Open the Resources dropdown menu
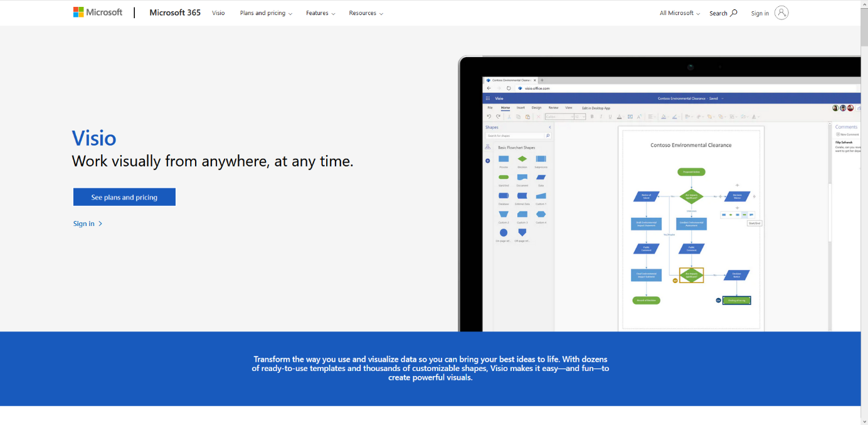 (x=366, y=13)
